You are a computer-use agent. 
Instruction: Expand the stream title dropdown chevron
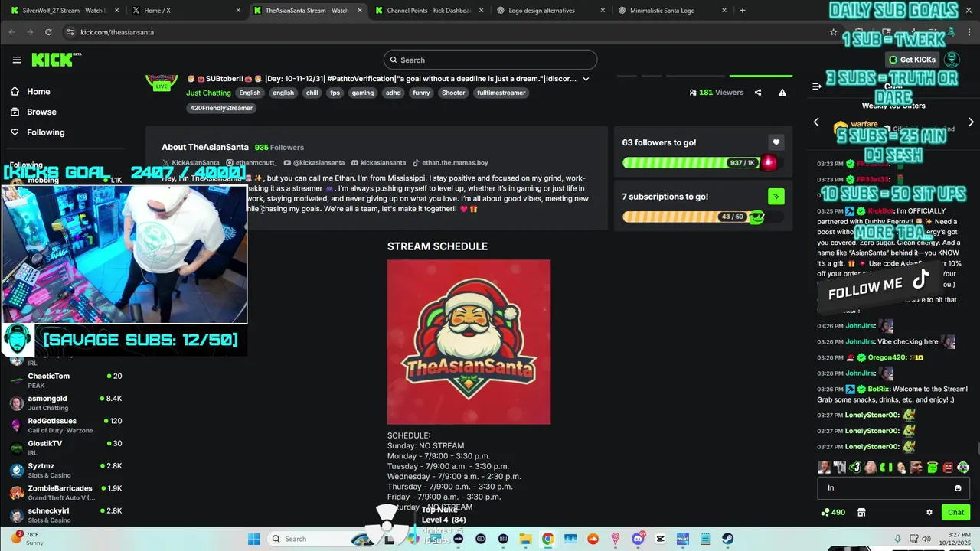click(x=586, y=79)
